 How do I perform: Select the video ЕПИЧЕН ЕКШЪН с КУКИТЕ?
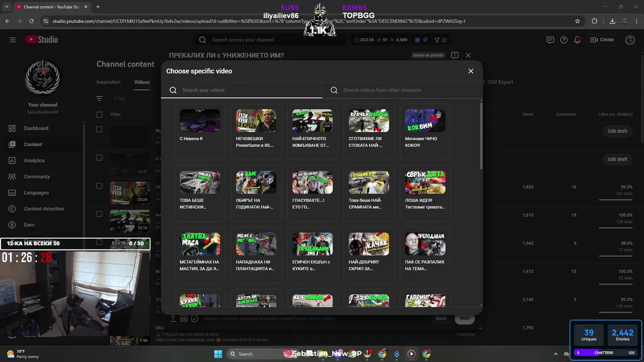click(x=312, y=255)
